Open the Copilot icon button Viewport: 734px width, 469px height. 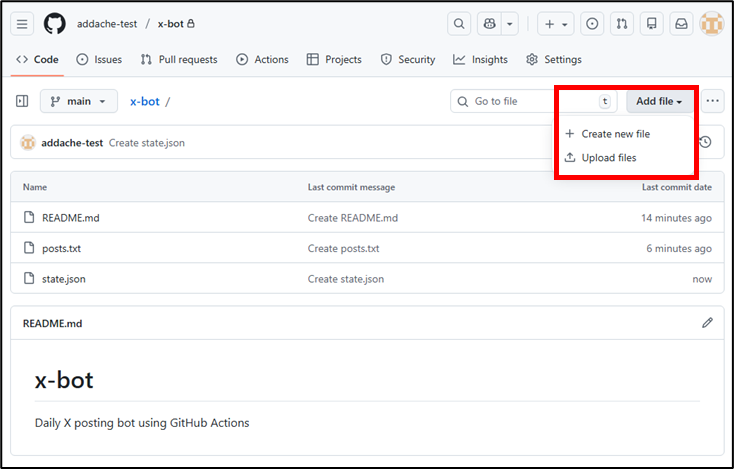pyautogui.click(x=489, y=23)
